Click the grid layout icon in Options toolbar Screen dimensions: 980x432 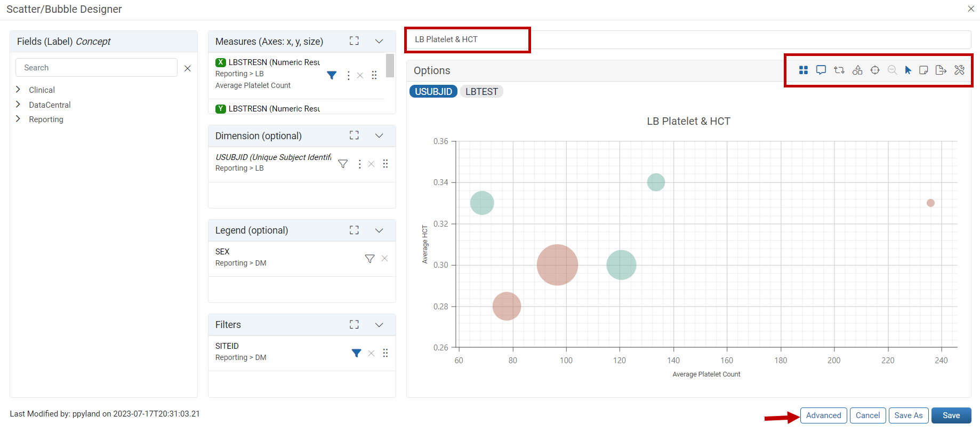pos(804,70)
